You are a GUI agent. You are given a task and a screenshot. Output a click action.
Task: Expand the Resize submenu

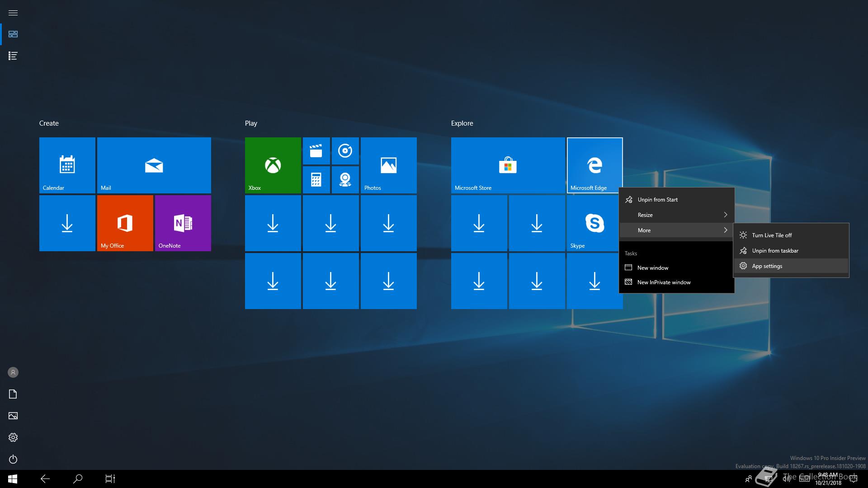tap(676, 215)
